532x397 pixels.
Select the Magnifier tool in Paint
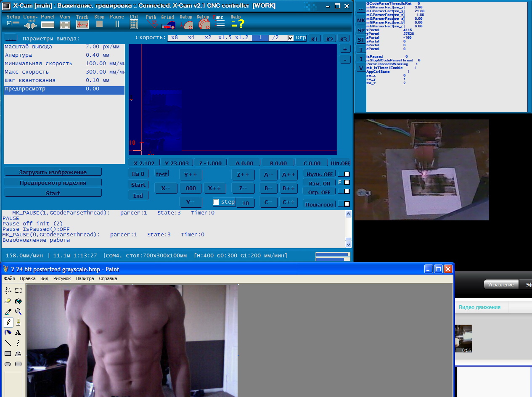click(x=19, y=312)
